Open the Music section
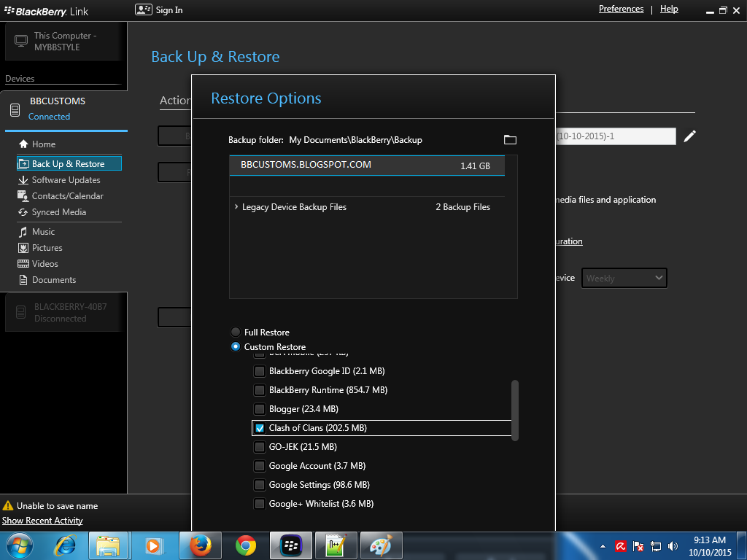The height and width of the screenshot is (560, 747). pyautogui.click(x=43, y=232)
